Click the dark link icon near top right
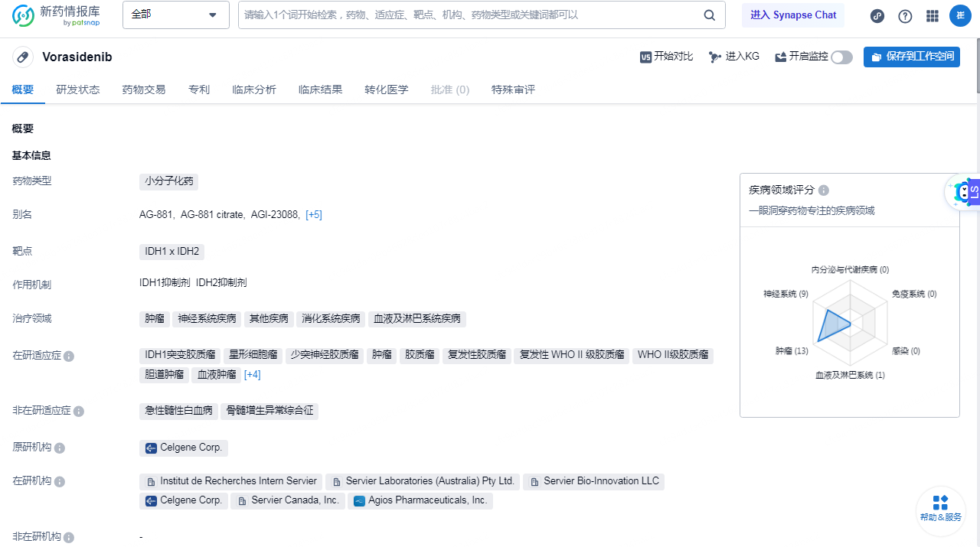This screenshot has width=980, height=547. (877, 15)
